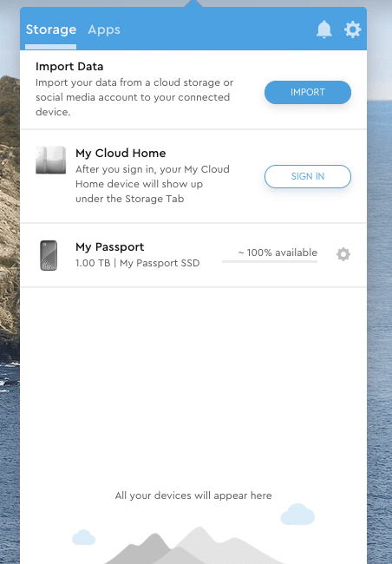Click '1.00 TB | My Passport SSD' subtitle
The image size is (392, 564).
tap(137, 263)
